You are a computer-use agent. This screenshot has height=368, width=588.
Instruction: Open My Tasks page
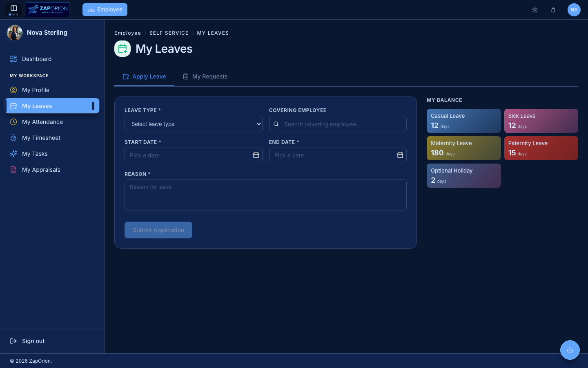52,154
